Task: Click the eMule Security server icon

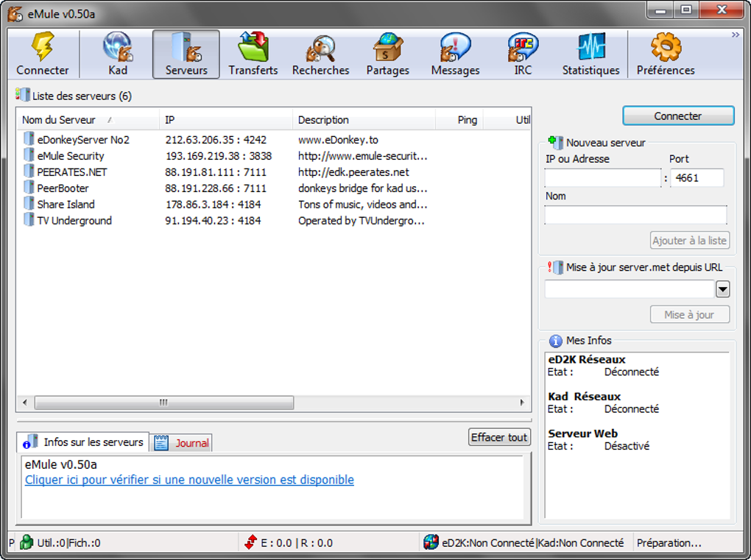Action: coord(29,155)
